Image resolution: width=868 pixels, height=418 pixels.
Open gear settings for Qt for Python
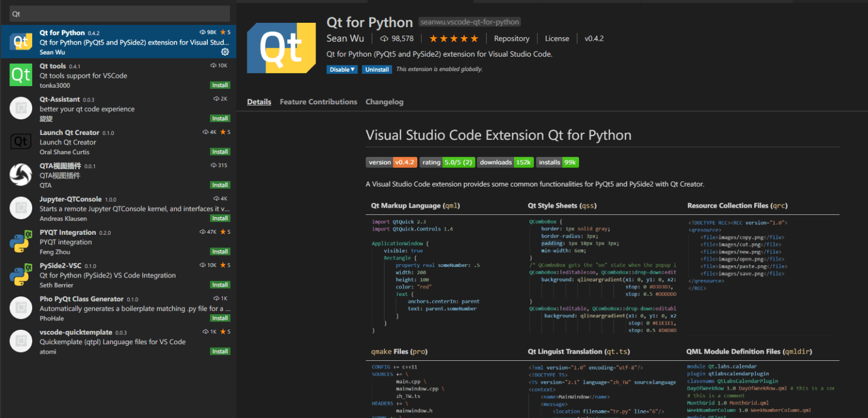[x=225, y=52]
